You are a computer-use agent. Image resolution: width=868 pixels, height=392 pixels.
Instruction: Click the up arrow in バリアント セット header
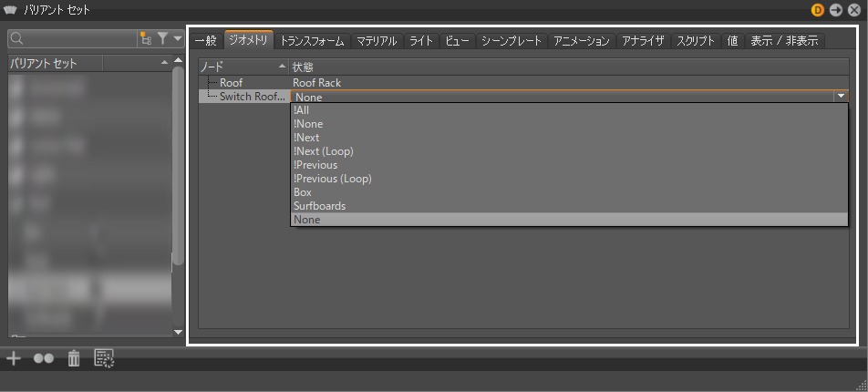[x=164, y=64]
